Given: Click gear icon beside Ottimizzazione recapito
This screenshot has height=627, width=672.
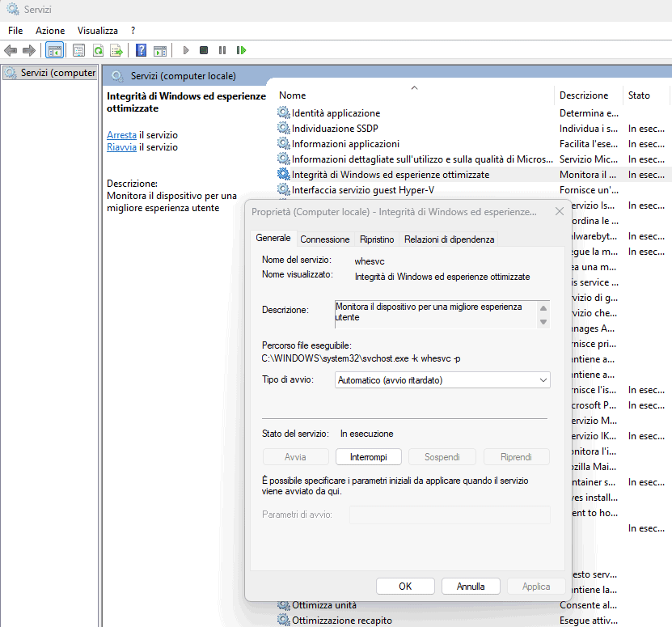Looking at the screenshot, I should [x=283, y=621].
